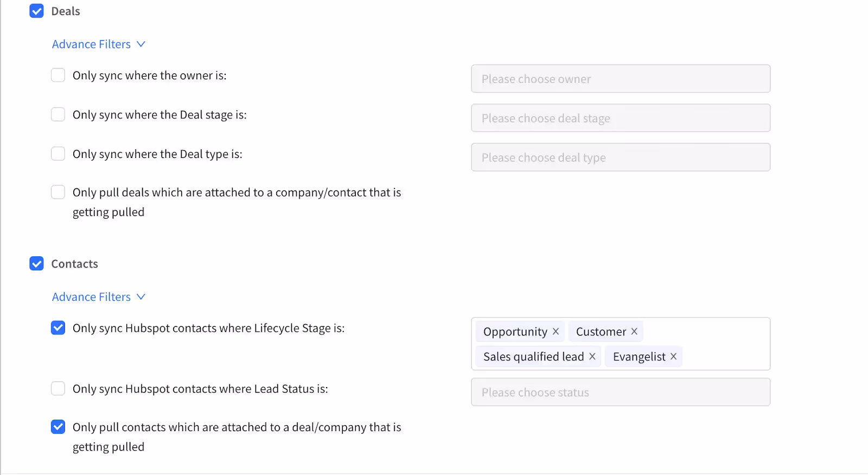Enable only sync where Deal type is
The image size is (868, 475).
pos(58,154)
